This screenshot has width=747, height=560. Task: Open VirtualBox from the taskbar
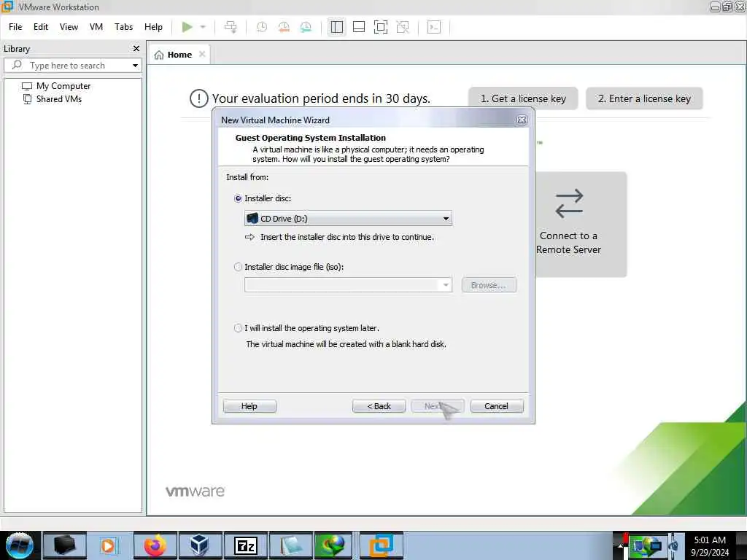[199, 545]
